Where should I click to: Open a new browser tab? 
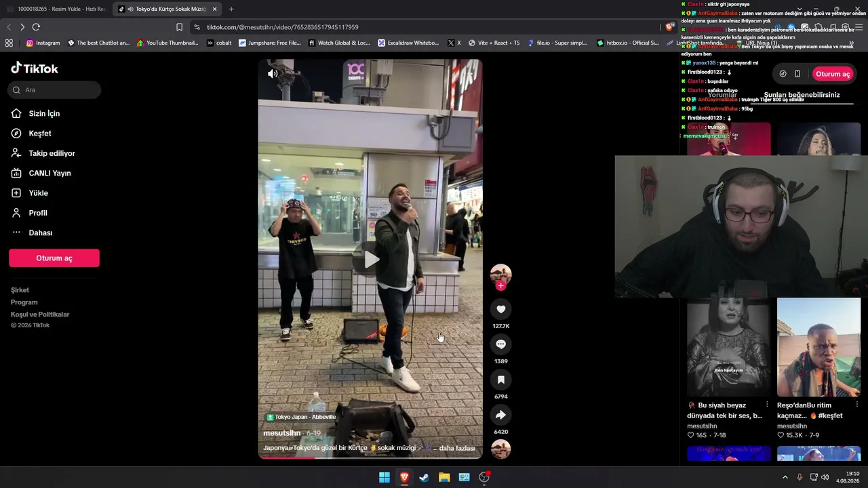[x=231, y=9]
